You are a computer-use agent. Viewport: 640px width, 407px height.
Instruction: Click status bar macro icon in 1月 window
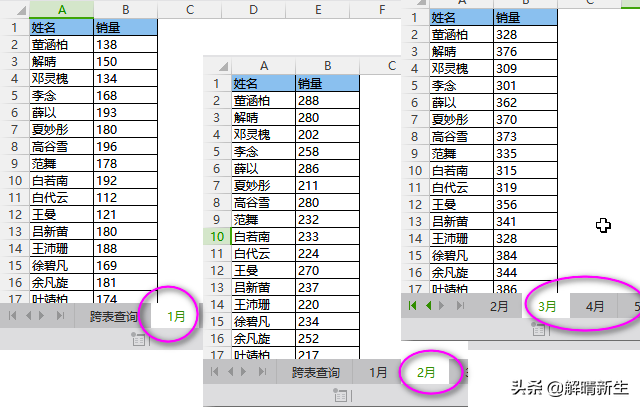[138, 339]
